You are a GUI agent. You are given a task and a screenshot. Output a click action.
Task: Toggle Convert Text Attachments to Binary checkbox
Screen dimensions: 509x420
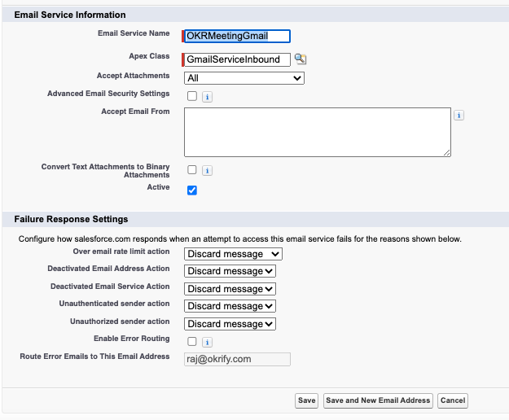point(191,170)
